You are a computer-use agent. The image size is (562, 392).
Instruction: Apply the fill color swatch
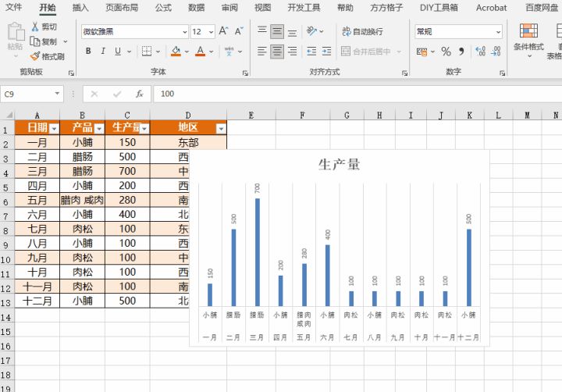point(176,52)
